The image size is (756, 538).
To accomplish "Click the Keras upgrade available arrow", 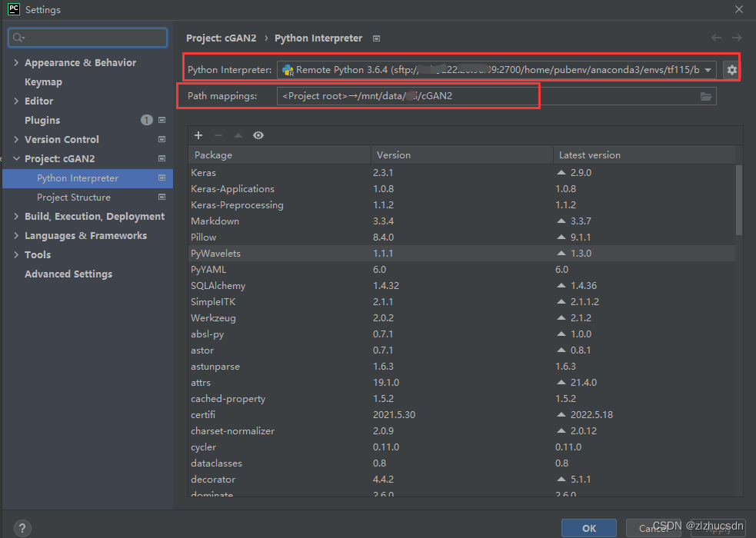I will 561,172.
